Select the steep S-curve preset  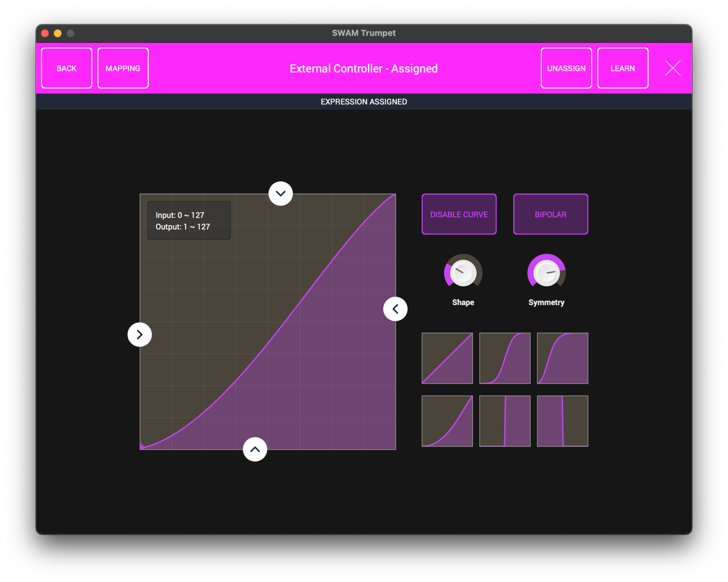[x=562, y=358]
